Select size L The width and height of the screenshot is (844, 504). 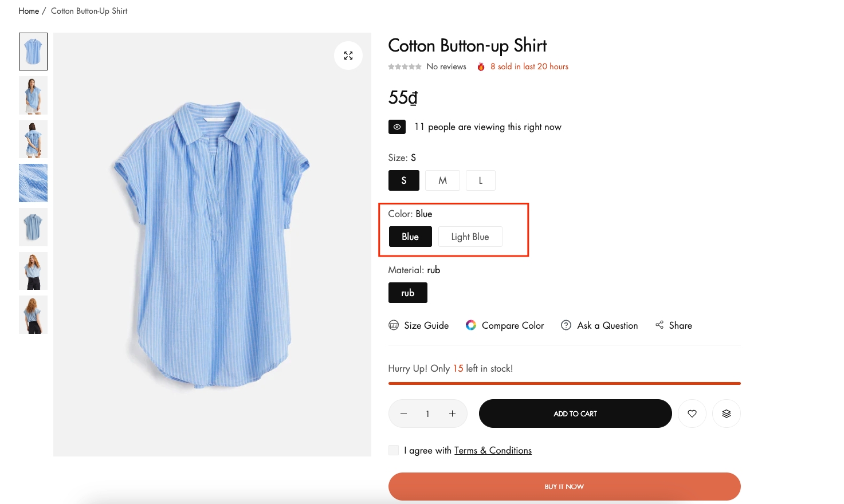click(480, 180)
